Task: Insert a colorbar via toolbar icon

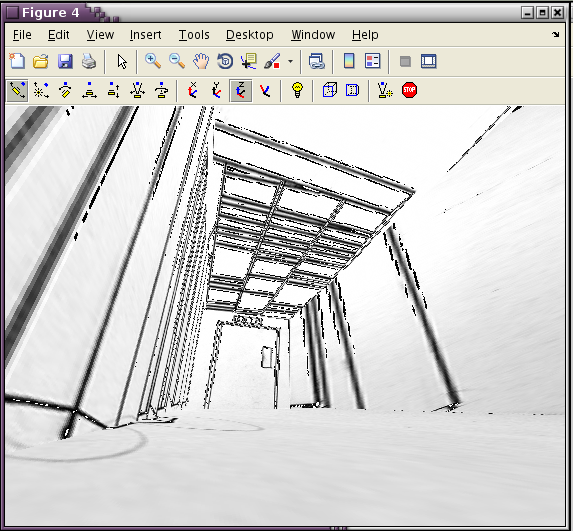Action: coord(349,61)
